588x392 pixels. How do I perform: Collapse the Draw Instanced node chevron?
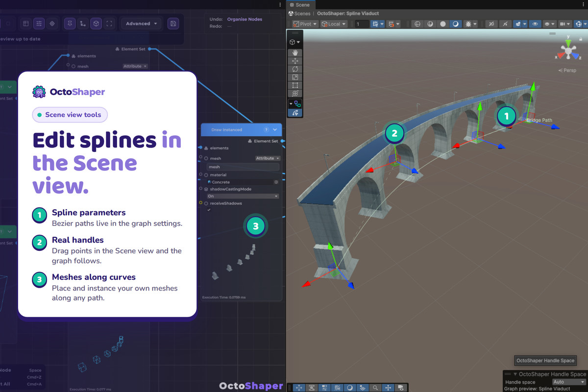[x=275, y=130]
